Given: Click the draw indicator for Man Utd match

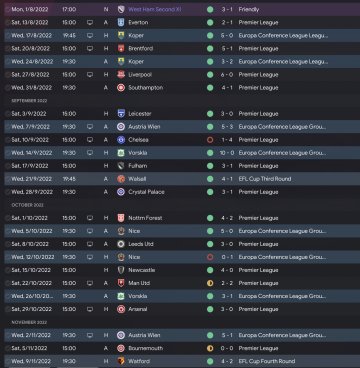Looking at the screenshot, I should point(210,283).
